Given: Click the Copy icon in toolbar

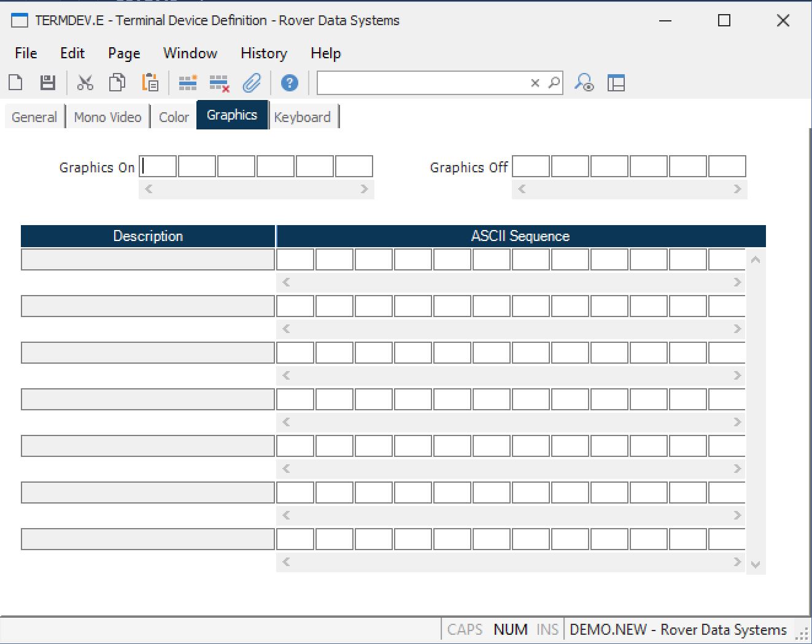Looking at the screenshot, I should [x=117, y=82].
